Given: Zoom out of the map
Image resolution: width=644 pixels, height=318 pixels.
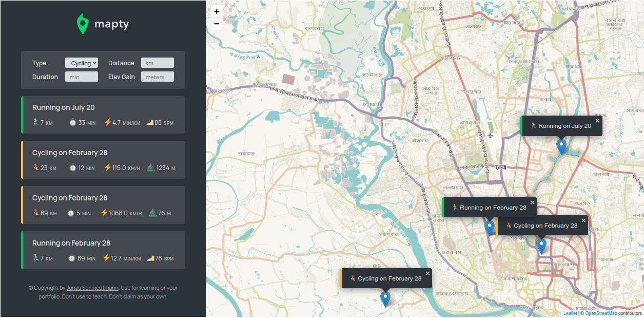Looking at the screenshot, I should (217, 24).
